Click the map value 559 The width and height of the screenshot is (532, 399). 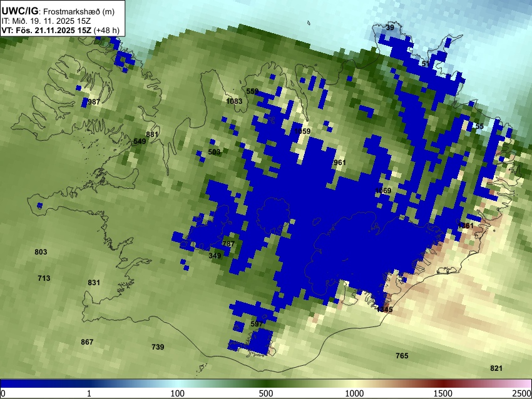(252, 91)
